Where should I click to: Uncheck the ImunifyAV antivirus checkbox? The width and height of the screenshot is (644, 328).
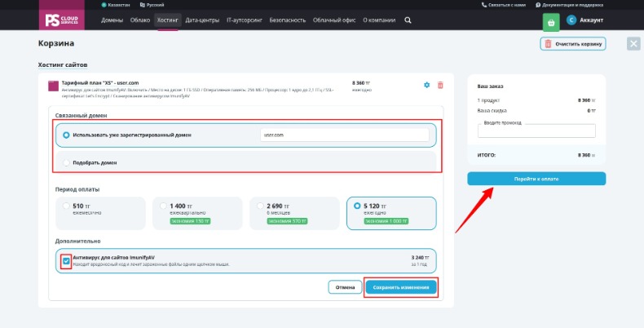(66, 261)
